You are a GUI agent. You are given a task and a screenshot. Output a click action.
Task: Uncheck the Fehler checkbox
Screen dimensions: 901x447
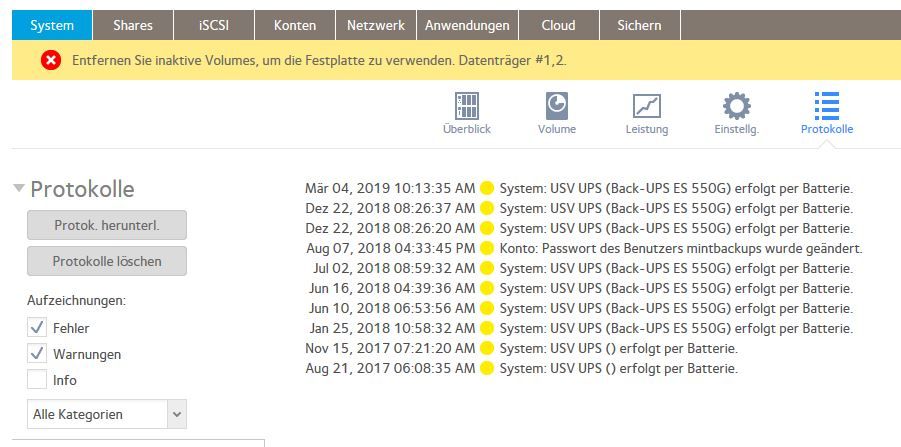[x=37, y=328]
